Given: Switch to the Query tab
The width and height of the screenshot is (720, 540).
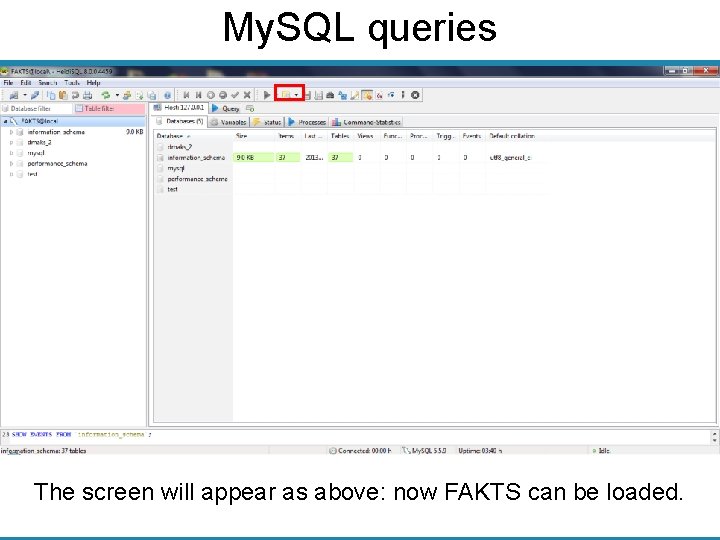Looking at the screenshot, I should pos(226,109).
